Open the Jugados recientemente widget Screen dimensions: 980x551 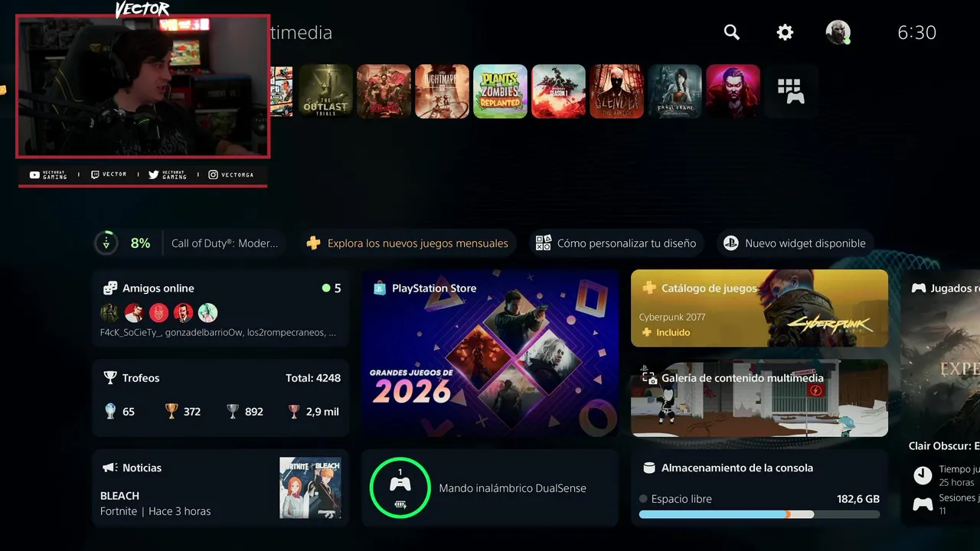940,398
